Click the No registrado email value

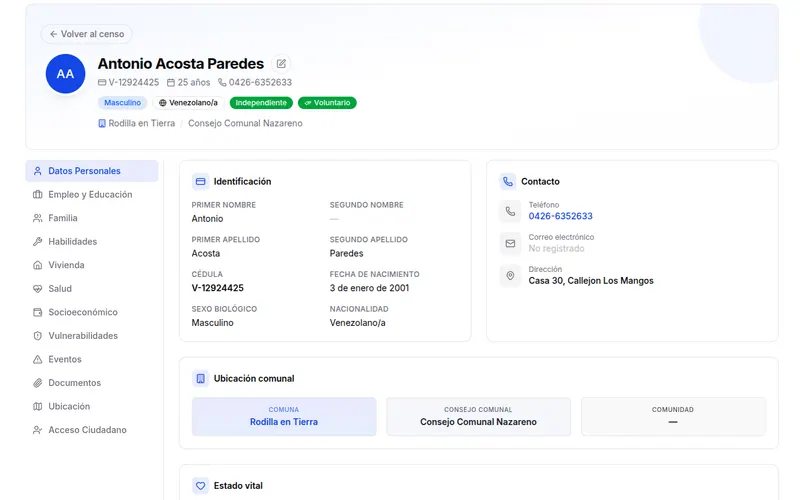[556, 248]
